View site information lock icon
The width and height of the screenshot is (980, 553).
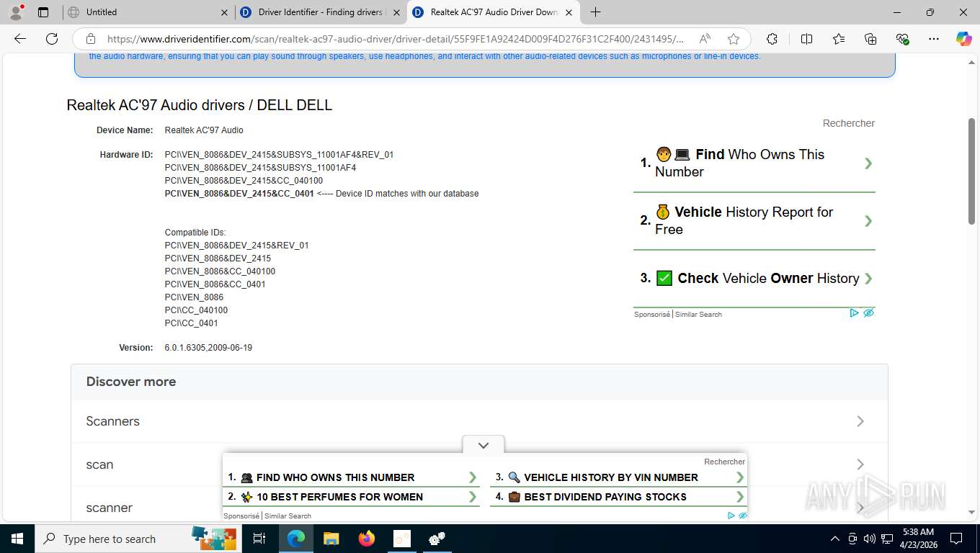pos(90,39)
